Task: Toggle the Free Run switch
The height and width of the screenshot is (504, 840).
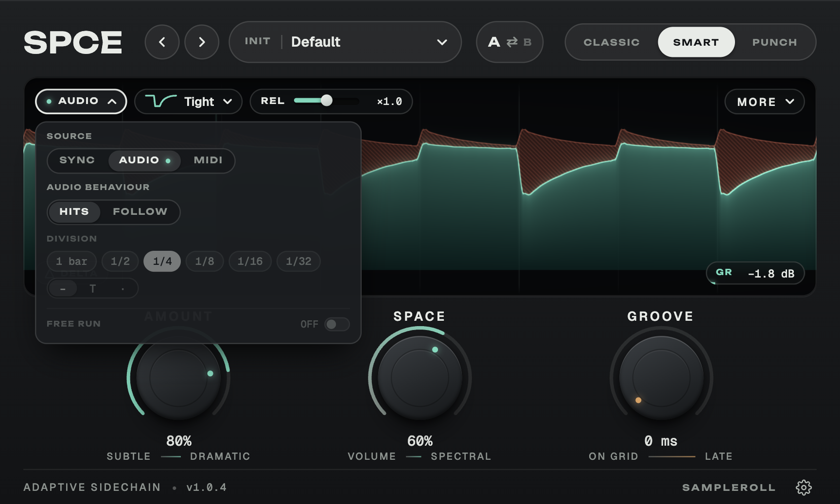Action: (337, 324)
